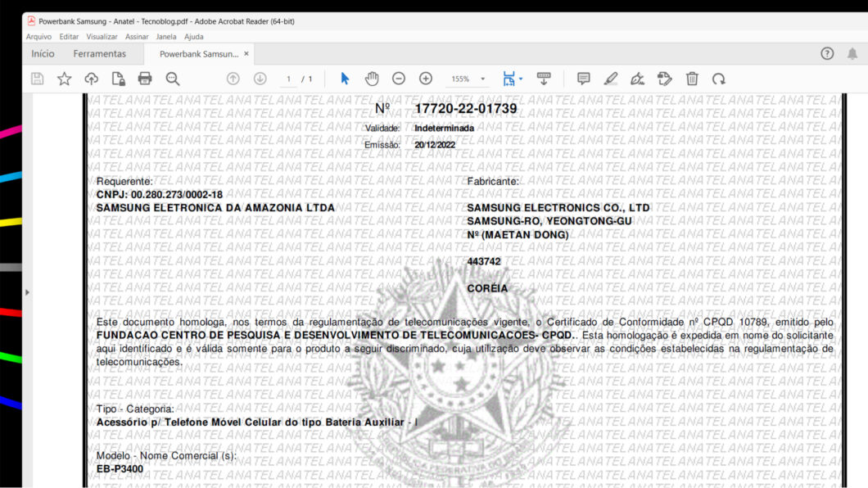Image resolution: width=868 pixels, height=488 pixels.
Task: Click the Requerente: label
Action: point(124,182)
